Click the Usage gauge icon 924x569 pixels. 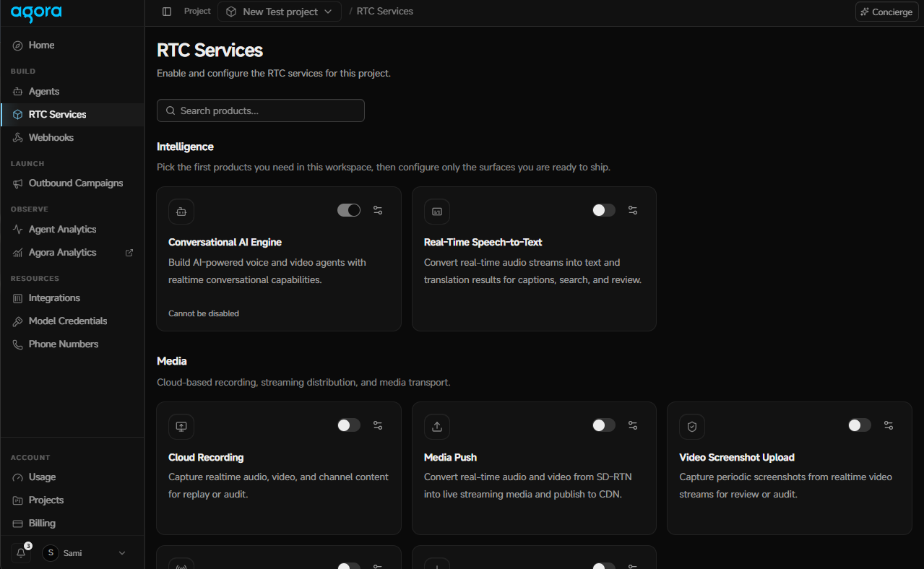coord(18,477)
